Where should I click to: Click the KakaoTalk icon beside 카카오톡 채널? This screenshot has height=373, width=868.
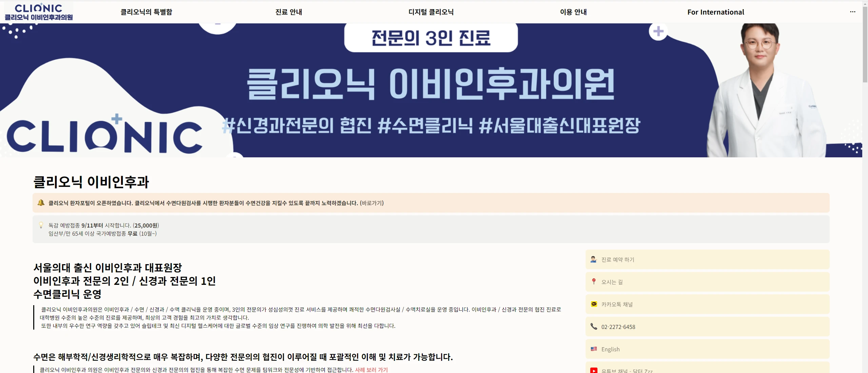point(594,304)
